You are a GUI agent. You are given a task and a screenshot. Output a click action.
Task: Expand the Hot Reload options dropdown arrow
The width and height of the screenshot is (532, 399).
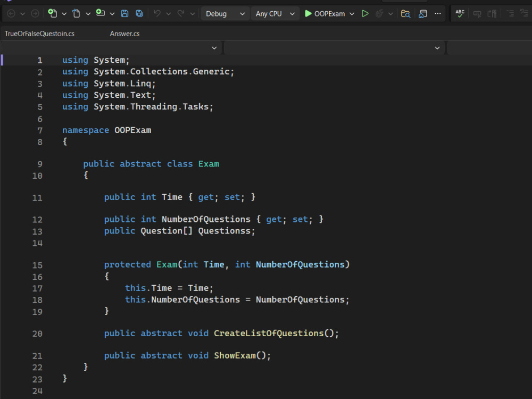point(390,14)
